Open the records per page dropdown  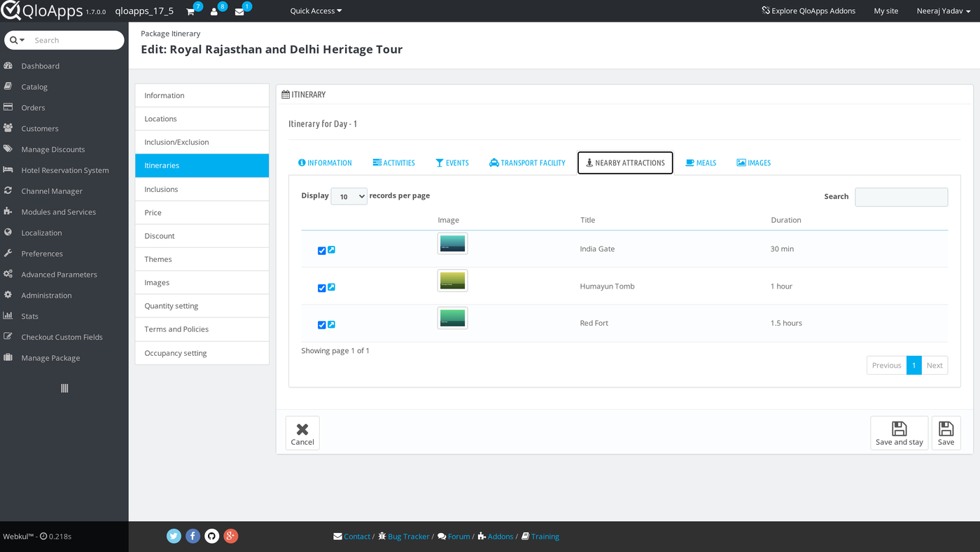tap(349, 197)
